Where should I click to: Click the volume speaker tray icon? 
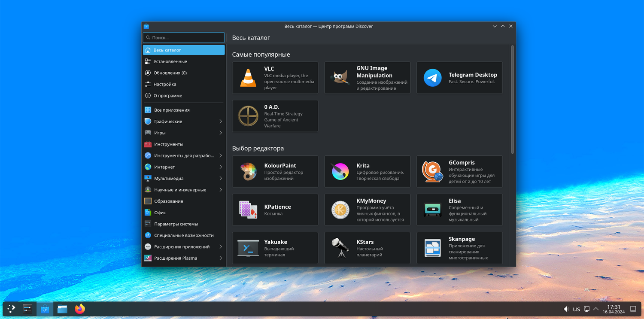point(566,309)
